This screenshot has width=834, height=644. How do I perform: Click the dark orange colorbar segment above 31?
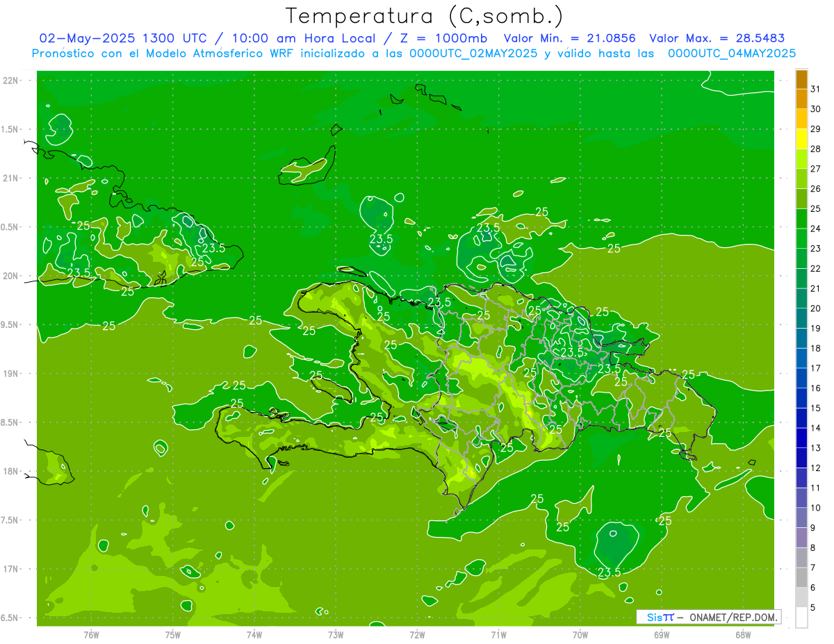pyautogui.click(x=801, y=79)
